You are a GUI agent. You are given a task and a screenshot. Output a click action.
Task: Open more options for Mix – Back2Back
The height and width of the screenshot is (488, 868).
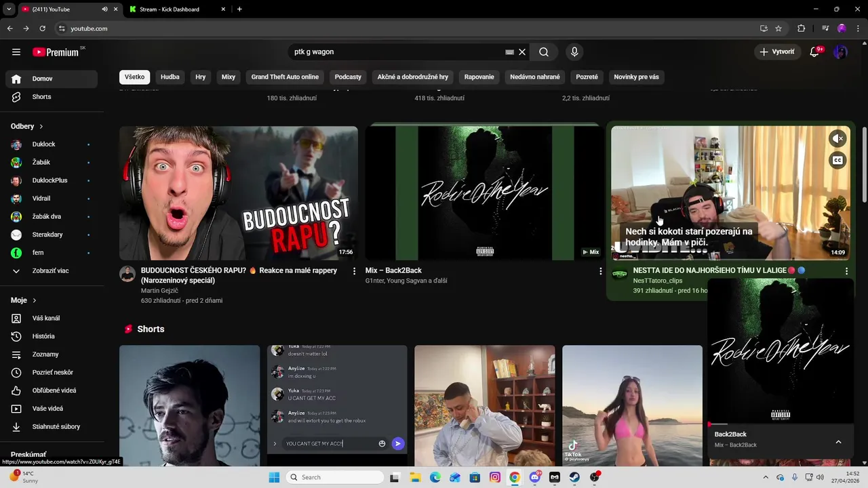pyautogui.click(x=600, y=271)
